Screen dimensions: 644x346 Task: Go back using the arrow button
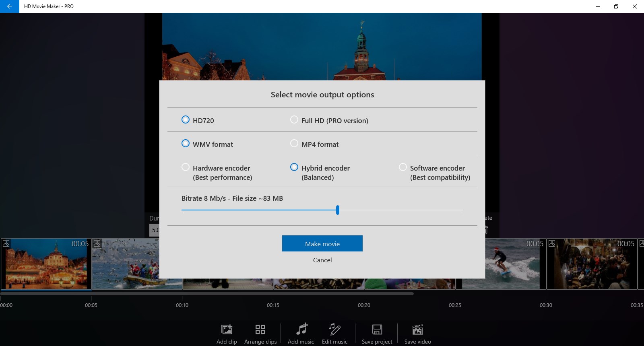[x=9, y=6]
